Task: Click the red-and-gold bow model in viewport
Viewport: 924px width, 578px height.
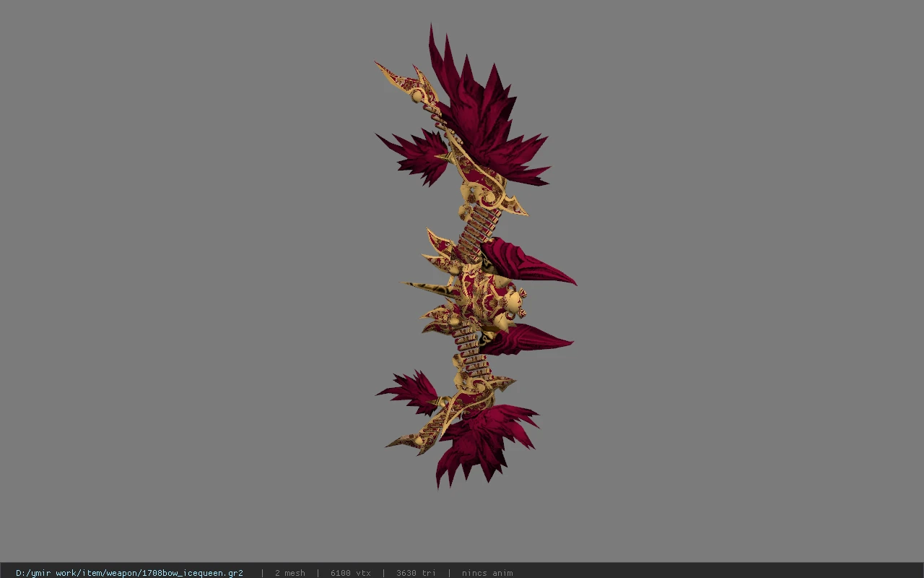Action: pos(475,257)
